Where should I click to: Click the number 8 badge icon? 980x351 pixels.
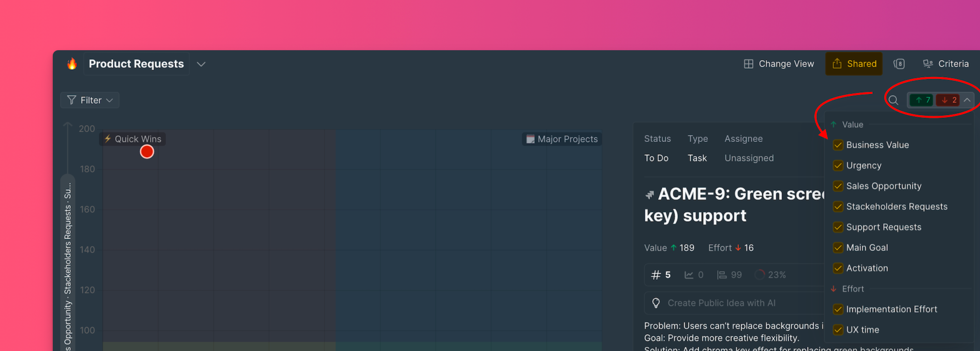click(899, 64)
